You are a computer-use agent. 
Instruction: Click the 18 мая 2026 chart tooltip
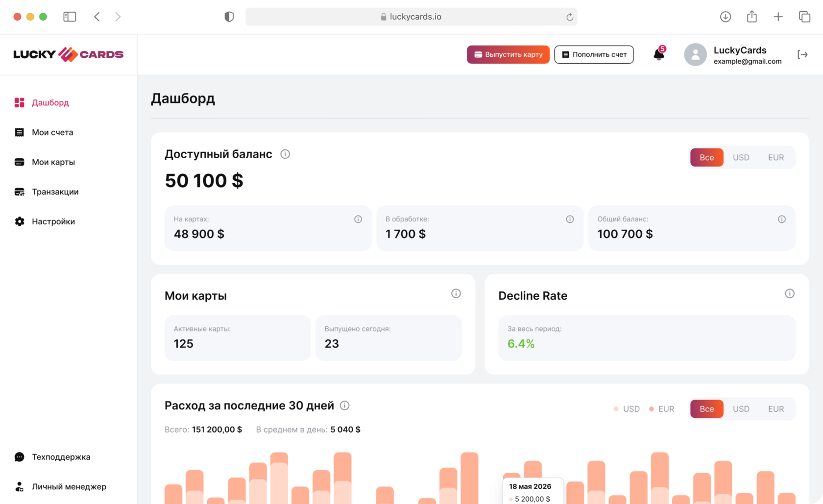533,491
